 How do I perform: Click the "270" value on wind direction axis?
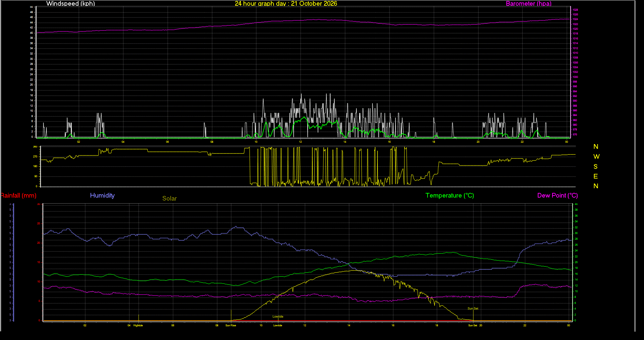pos(35,156)
